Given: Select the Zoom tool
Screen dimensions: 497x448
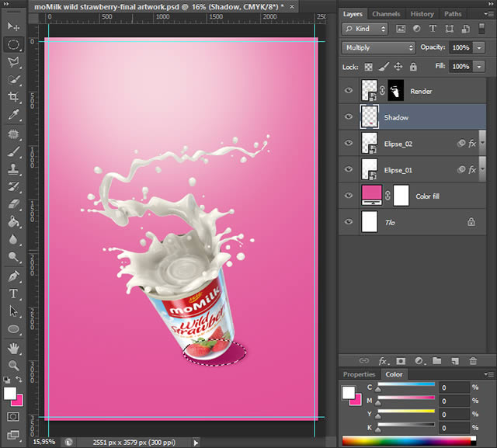Looking at the screenshot, I should [13, 366].
